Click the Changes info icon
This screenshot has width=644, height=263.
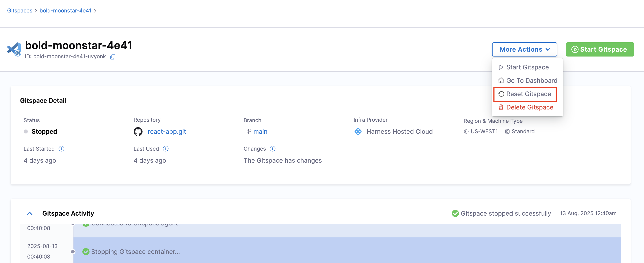click(273, 149)
